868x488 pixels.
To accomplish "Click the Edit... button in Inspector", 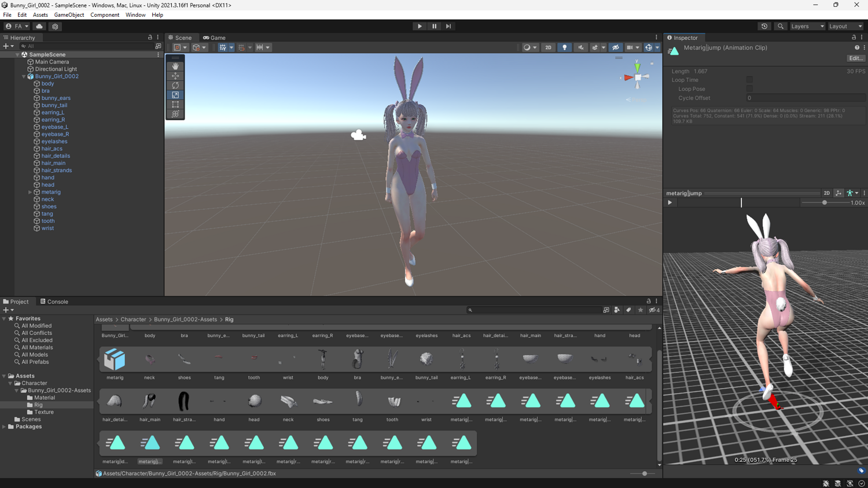I will pyautogui.click(x=856, y=58).
